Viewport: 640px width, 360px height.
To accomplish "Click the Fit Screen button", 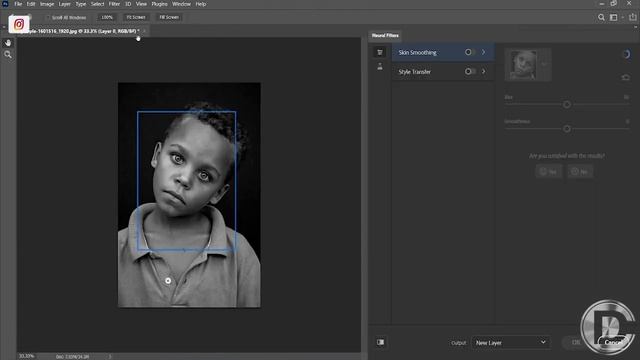I will [136, 18].
